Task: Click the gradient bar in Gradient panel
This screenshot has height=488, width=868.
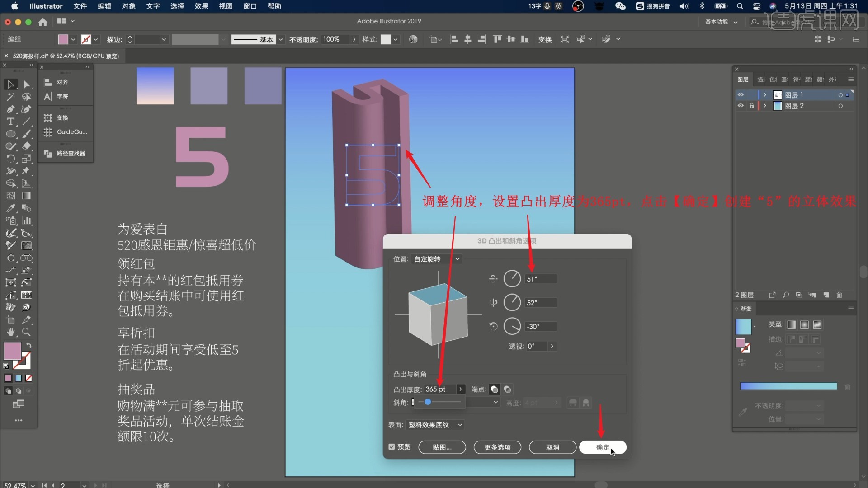Action: pyautogui.click(x=788, y=386)
